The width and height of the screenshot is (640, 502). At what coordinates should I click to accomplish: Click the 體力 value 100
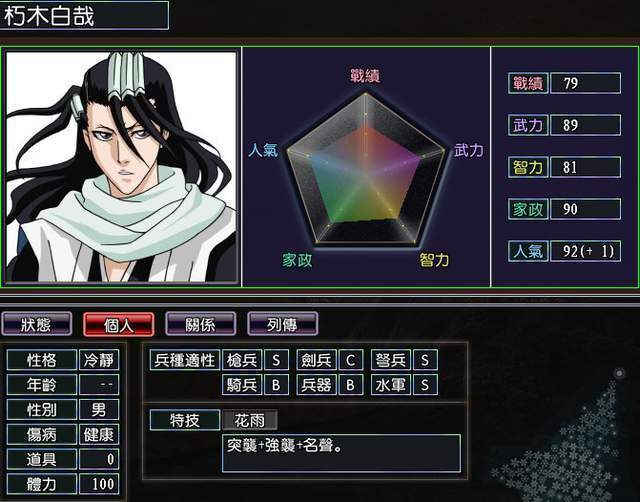pyautogui.click(x=99, y=484)
